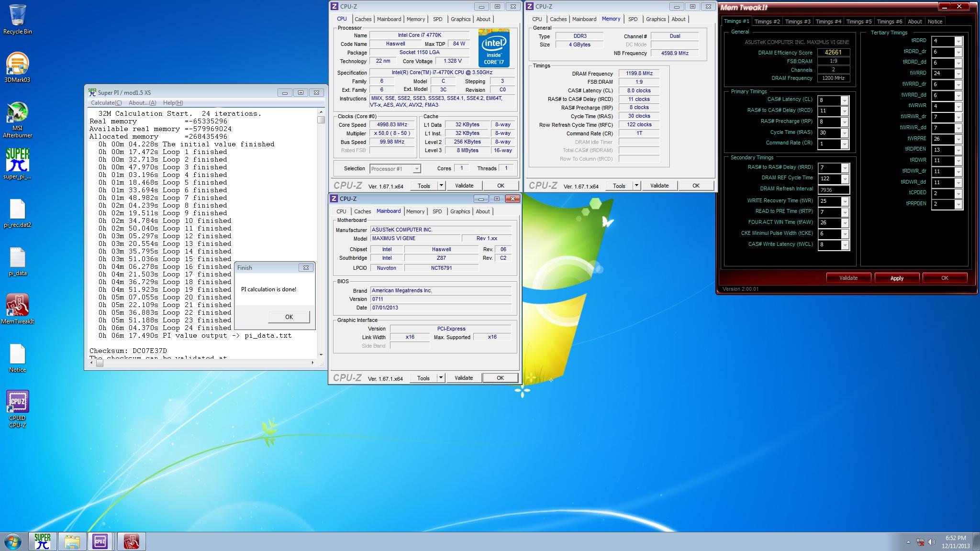Open the Processor #1 selection dropdown

tap(395, 168)
